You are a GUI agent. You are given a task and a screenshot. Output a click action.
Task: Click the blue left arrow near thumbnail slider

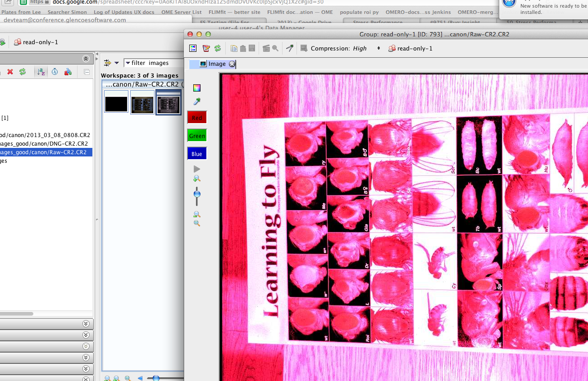(x=140, y=378)
